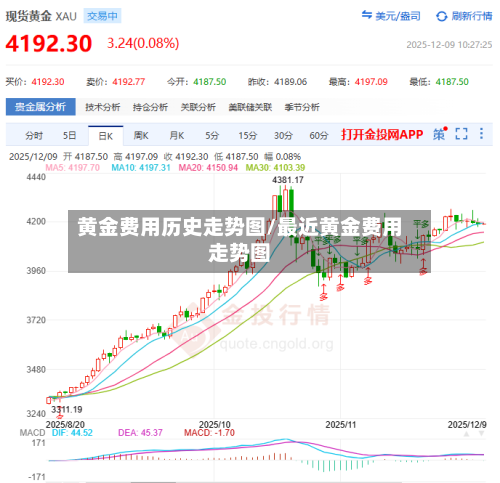
Task: Click the MA20: 4150.94 legend
Action: (x=208, y=168)
